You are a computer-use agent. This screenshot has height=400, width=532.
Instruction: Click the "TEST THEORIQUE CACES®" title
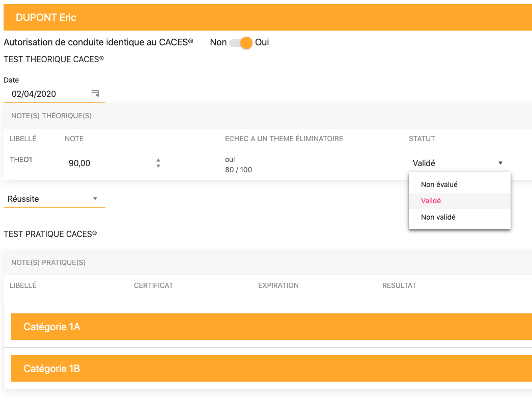pyautogui.click(x=53, y=59)
